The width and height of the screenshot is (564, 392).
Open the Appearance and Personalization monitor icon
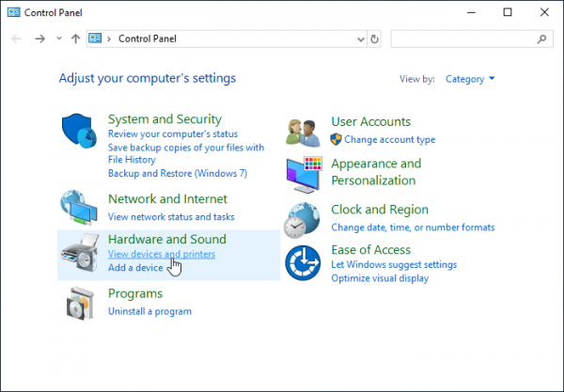304,175
